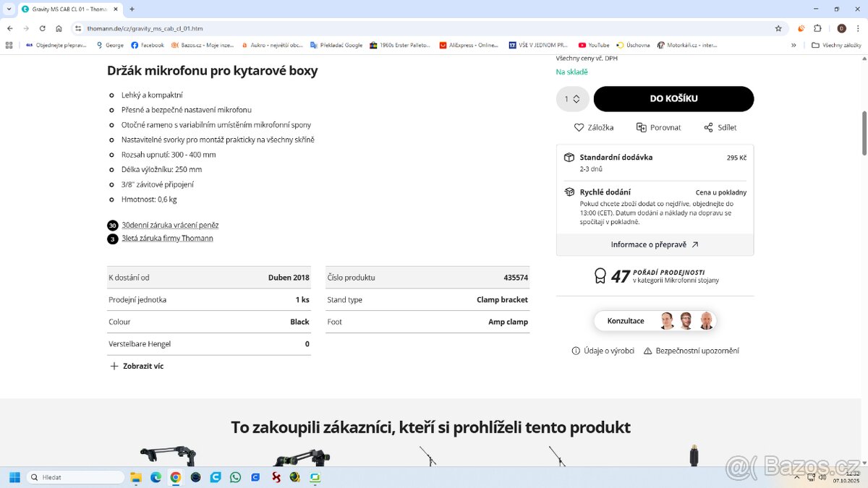Open the Všechny záložky bookmarks folder
Image resolution: width=868 pixels, height=488 pixels.
835,45
